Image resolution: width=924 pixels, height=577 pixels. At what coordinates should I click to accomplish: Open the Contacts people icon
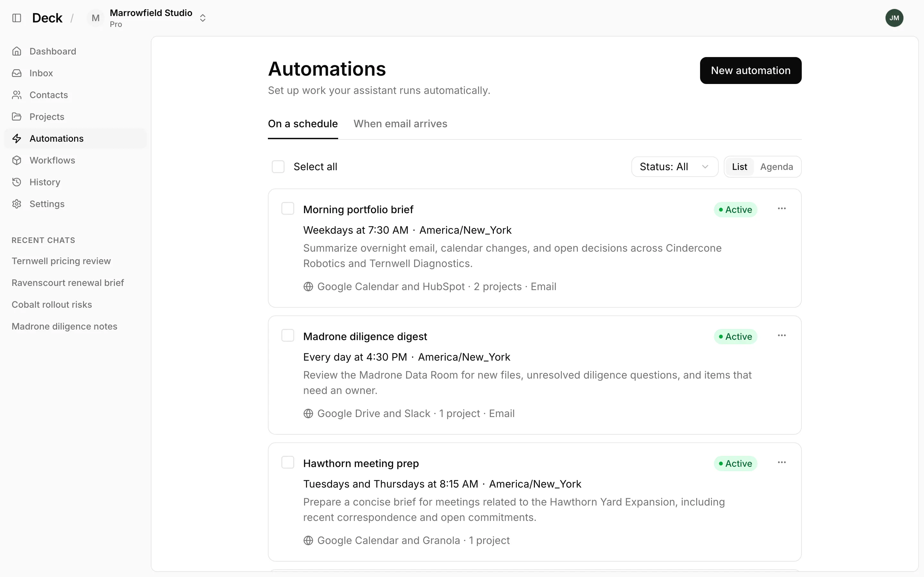point(17,95)
